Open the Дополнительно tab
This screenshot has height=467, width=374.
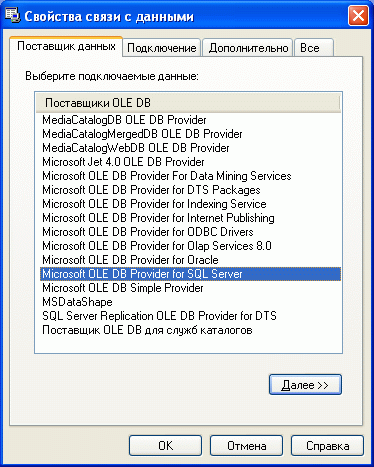point(248,48)
